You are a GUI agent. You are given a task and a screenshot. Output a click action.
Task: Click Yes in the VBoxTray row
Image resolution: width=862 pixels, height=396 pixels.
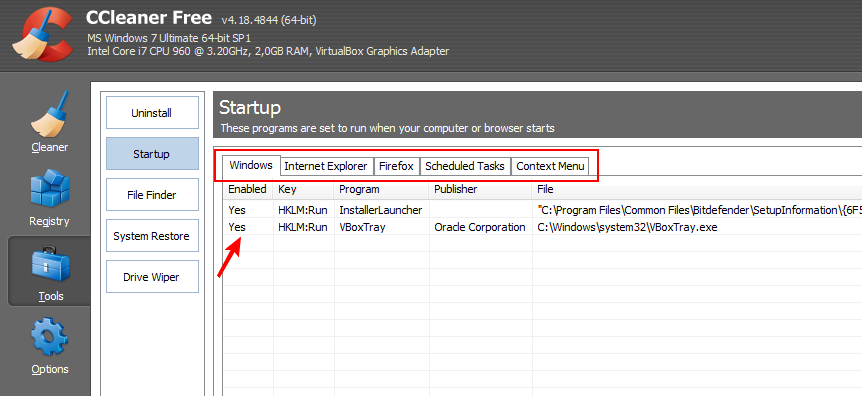coord(237,227)
